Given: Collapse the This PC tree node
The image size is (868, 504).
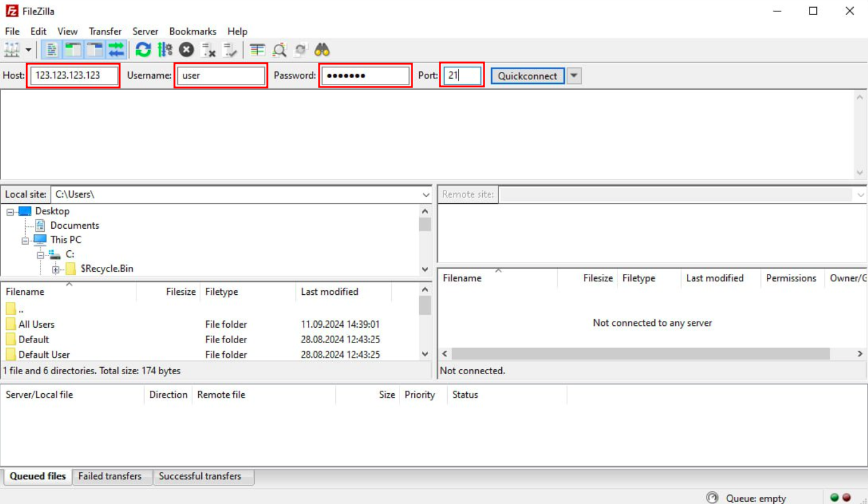Looking at the screenshot, I should pyautogui.click(x=26, y=240).
